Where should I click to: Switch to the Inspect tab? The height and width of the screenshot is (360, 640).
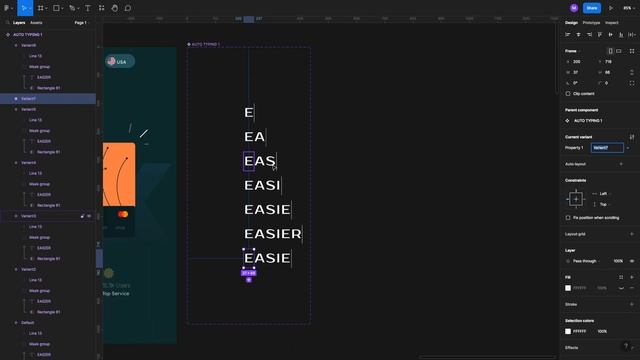tap(611, 23)
